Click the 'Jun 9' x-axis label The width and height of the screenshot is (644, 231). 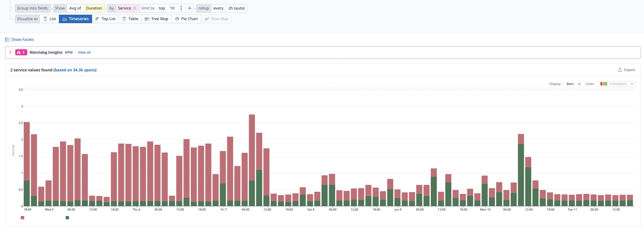click(x=398, y=209)
